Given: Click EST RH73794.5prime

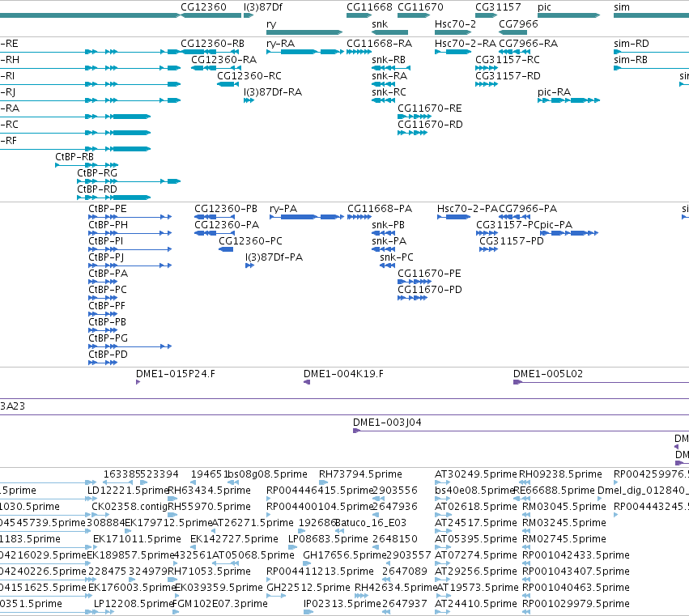Looking at the screenshot, I should click(x=360, y=474).
